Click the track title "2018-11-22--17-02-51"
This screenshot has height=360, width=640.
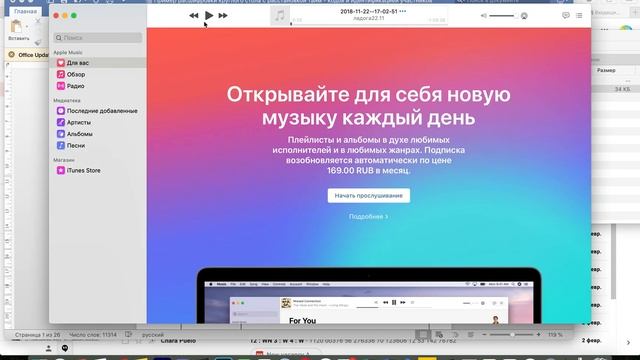coord(369,11)
